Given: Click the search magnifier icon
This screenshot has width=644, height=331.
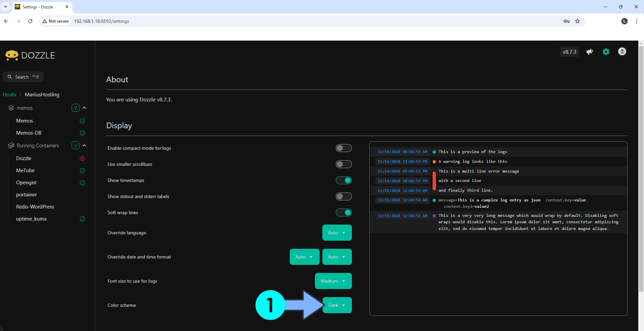Looking at the screenshot, I should pos(10,77).
